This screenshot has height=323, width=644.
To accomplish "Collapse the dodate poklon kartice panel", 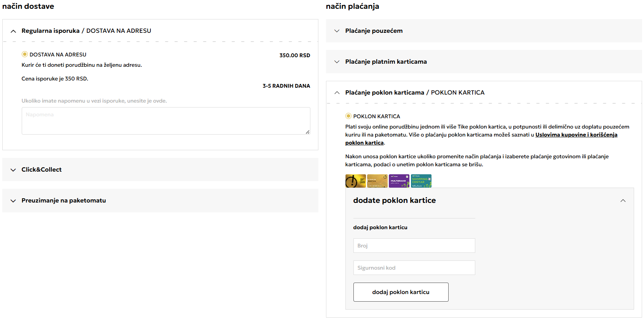I will pyautogui.click(x=623, y=201).
